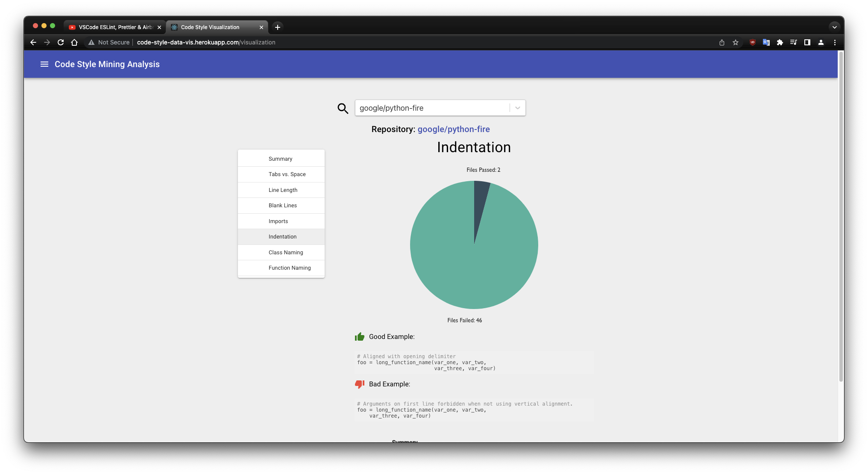The image size is (868, 474).
Task: Open a new browser tab
Action: pyautogui.click(x=278, y=27)
